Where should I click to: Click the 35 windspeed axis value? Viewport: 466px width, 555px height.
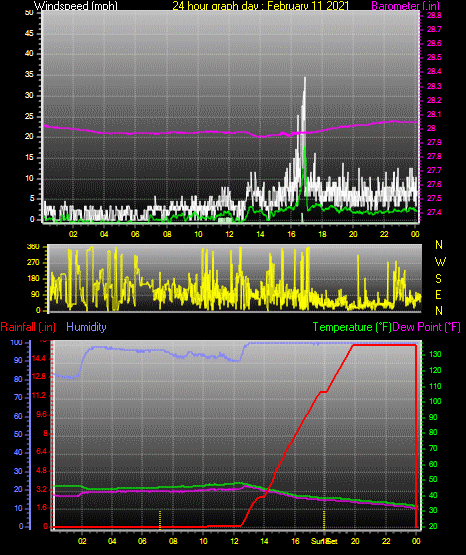(x=29, y=74)
